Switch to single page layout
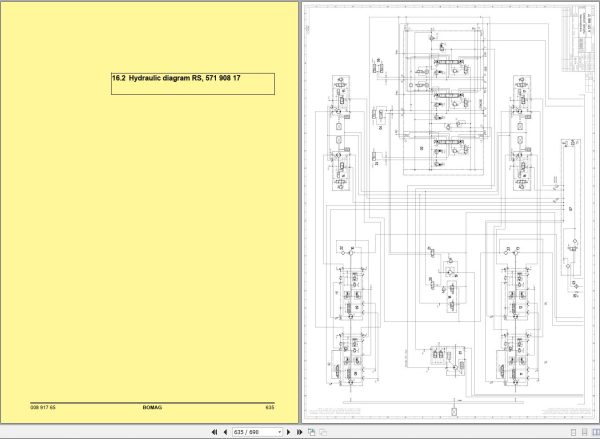600x439 pixels. click(573, 432)
